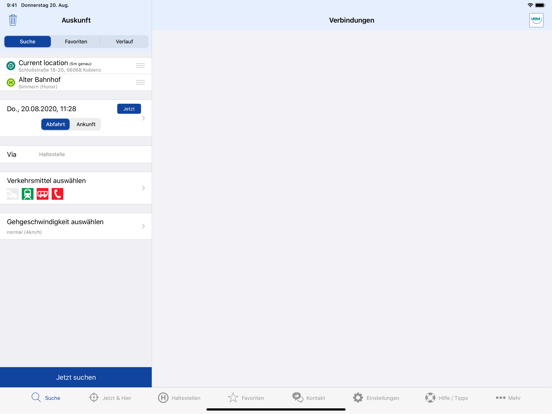Start search with Jetzt suchen button
552x414 pixels.
tap(76, 377)
